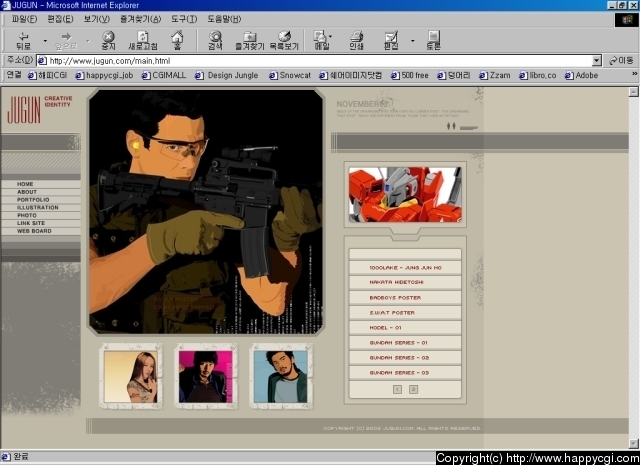Click the page scrollbar up arrow
Image resolution: width=640 pixels, height=465 pixels.
coord(633,92)
